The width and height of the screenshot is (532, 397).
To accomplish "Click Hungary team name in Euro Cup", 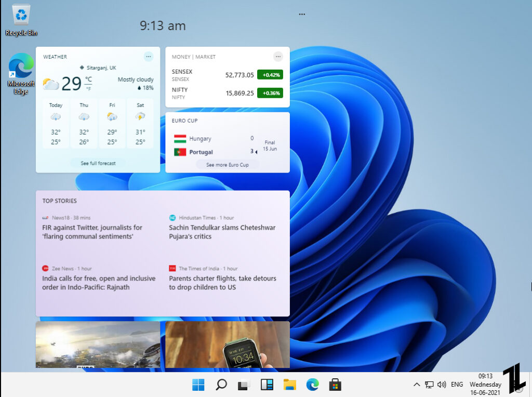I will pos(200,139).
